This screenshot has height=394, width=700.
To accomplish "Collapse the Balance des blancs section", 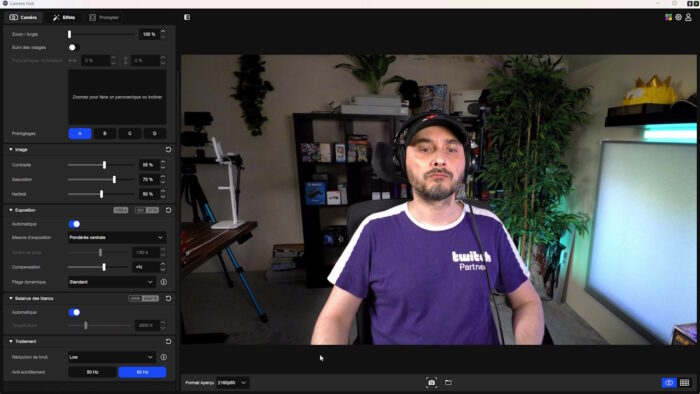I will (x=11, y=298).
